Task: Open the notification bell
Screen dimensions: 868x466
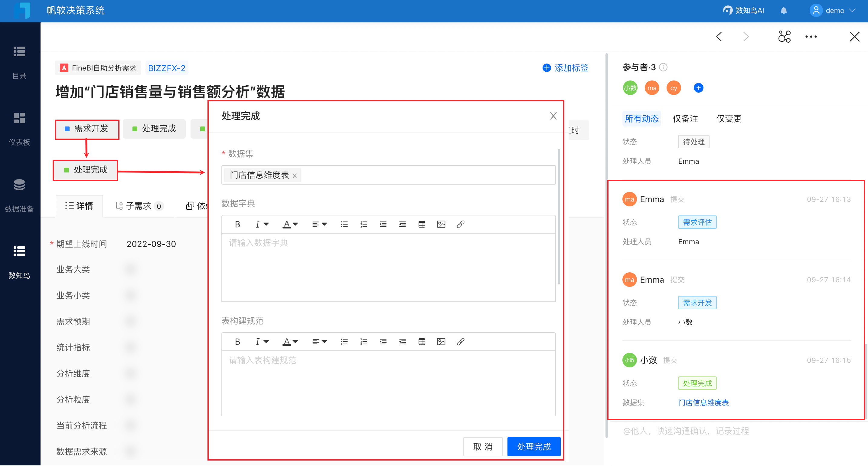Action: coord(783,11)
